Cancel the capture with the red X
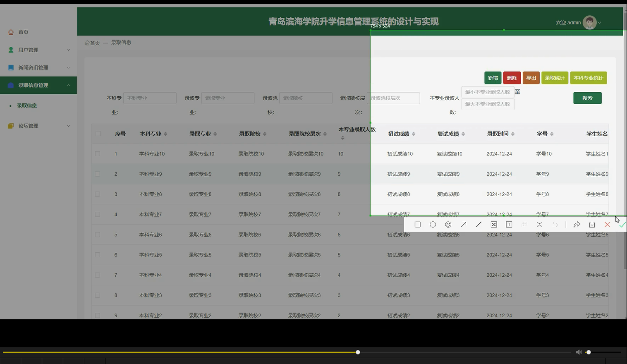 click(x=607, y=224)
